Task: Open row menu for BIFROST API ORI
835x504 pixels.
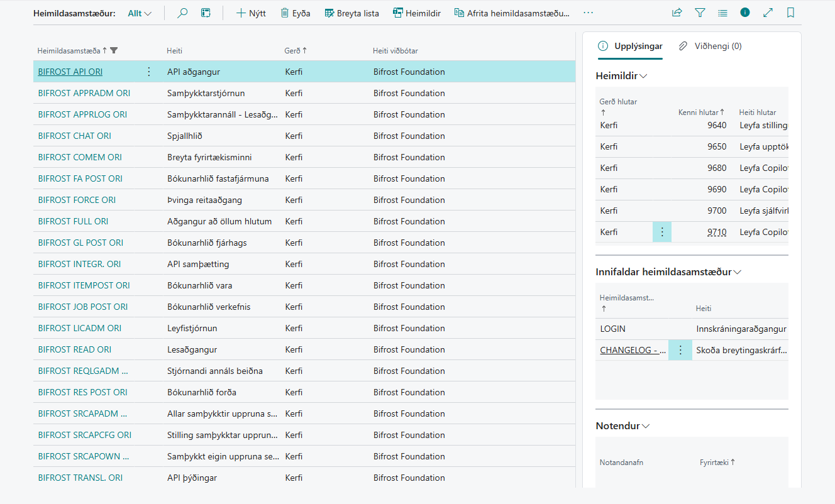Action: click(x=149, y=72)
